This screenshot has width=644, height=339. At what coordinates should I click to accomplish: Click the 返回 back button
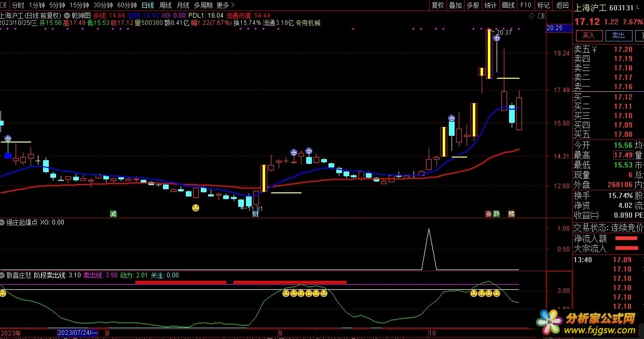562,5
